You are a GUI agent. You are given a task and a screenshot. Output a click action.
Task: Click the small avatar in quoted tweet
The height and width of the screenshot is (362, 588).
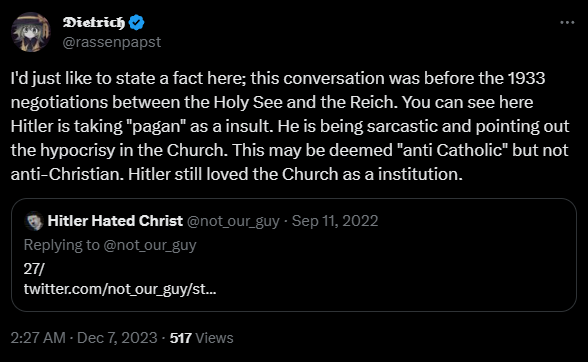pyautogui.click(x=34, y=221)
